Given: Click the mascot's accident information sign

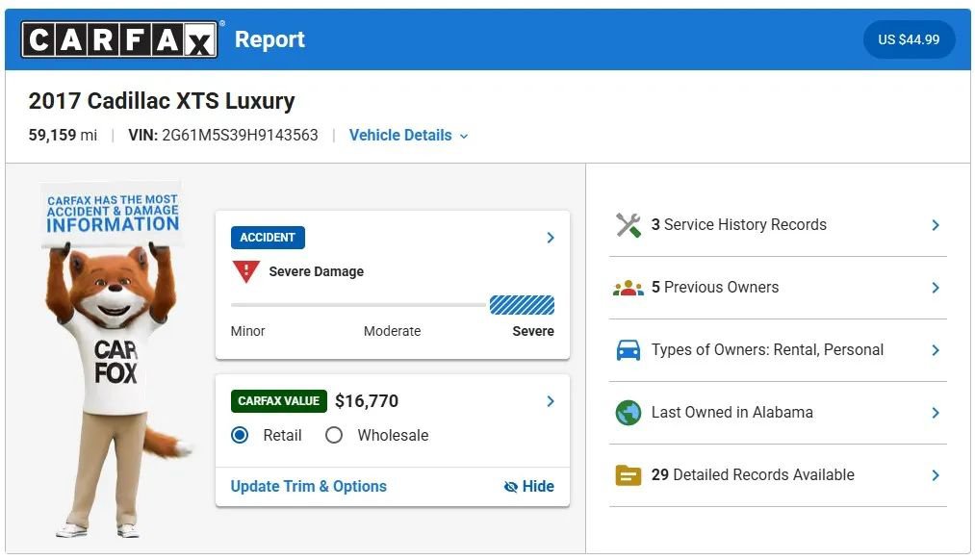Looking at the screenshot, I should click(113, 215).
